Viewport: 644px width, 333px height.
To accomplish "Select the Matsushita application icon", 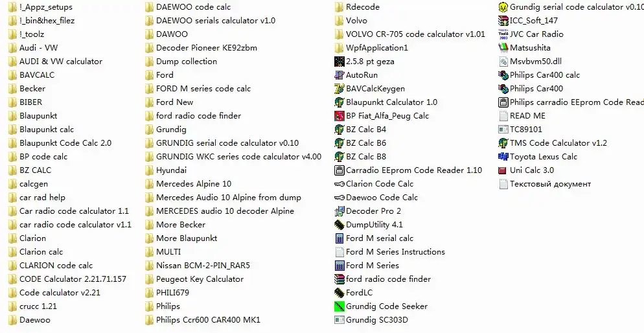I will click(503, 48).
